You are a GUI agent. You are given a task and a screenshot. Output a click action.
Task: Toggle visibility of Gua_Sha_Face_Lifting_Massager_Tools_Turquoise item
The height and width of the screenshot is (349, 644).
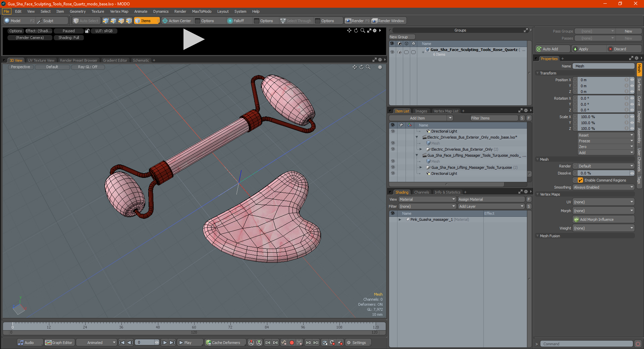393,167
